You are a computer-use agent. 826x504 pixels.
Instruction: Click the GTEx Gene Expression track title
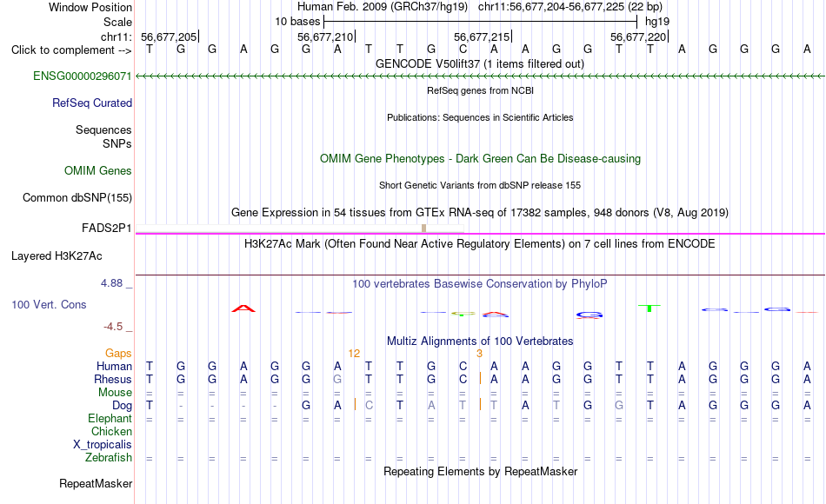click(x=480, y=212)
